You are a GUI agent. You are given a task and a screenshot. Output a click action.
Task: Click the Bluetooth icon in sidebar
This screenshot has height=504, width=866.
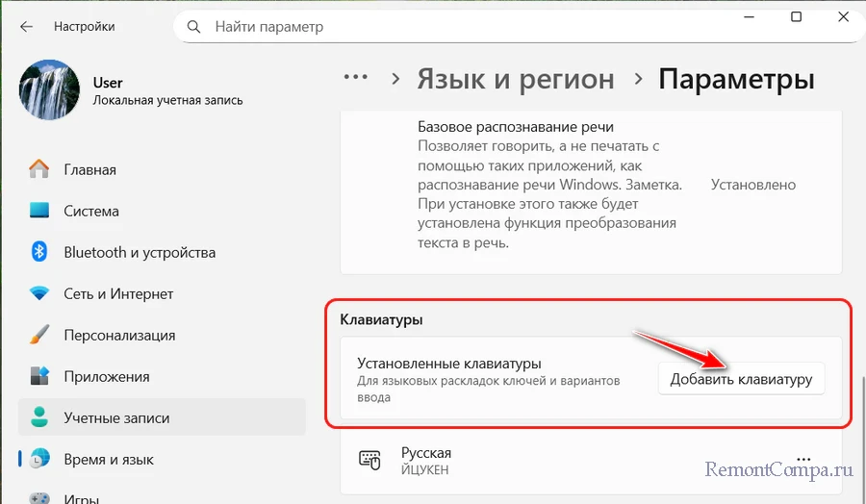tap(39, 253)
